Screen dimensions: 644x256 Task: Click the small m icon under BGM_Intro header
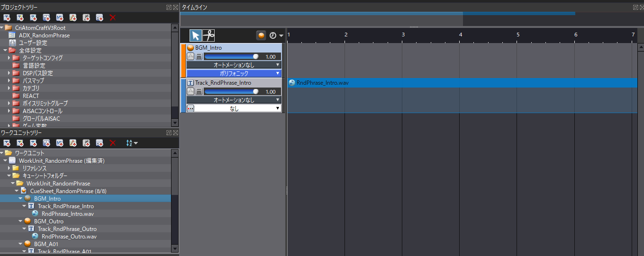pos(199,56)
